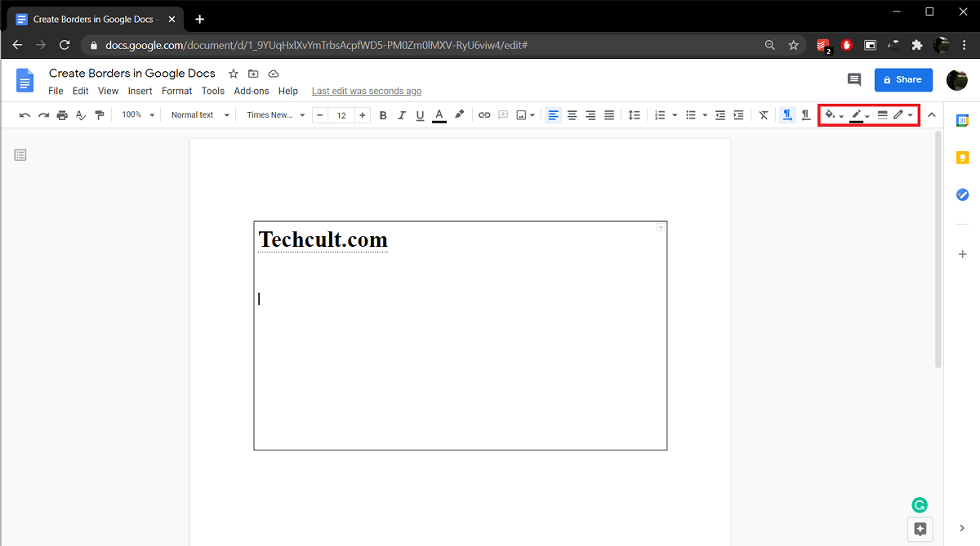Enable center text alignment
980x546 pixels.
pos(572,115)
